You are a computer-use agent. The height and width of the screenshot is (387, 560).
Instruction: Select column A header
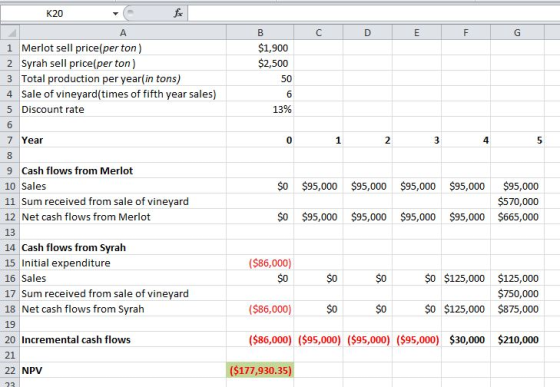123,33
